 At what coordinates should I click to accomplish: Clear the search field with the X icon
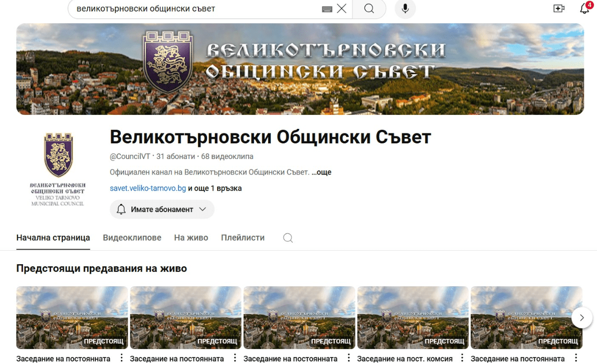pos(341,9)
